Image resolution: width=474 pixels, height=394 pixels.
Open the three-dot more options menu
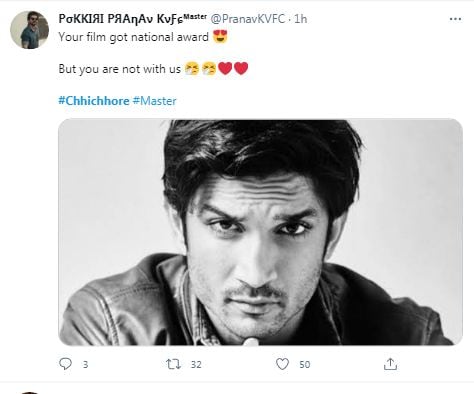click(455, 19)
